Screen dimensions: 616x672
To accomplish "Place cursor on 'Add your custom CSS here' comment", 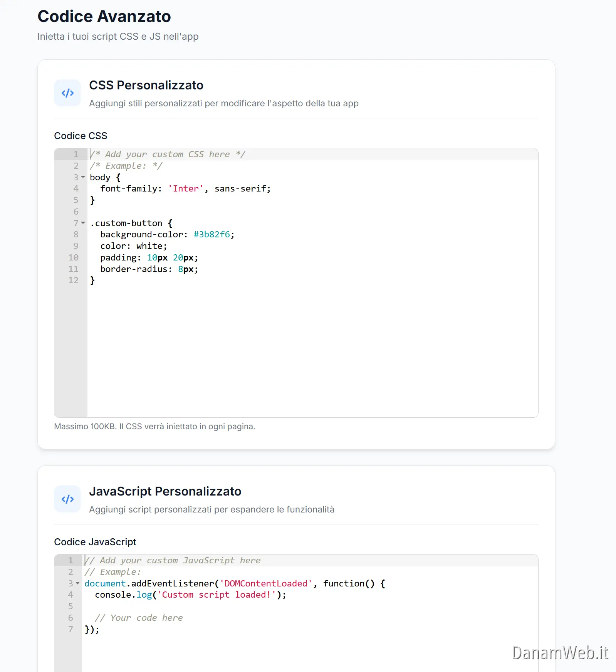I will [167, 155].
